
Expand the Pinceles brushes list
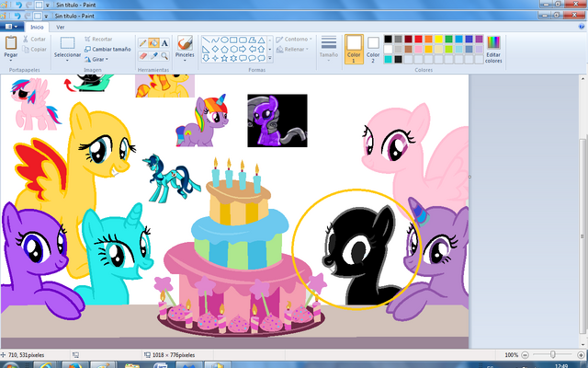(x=185, y=61)
